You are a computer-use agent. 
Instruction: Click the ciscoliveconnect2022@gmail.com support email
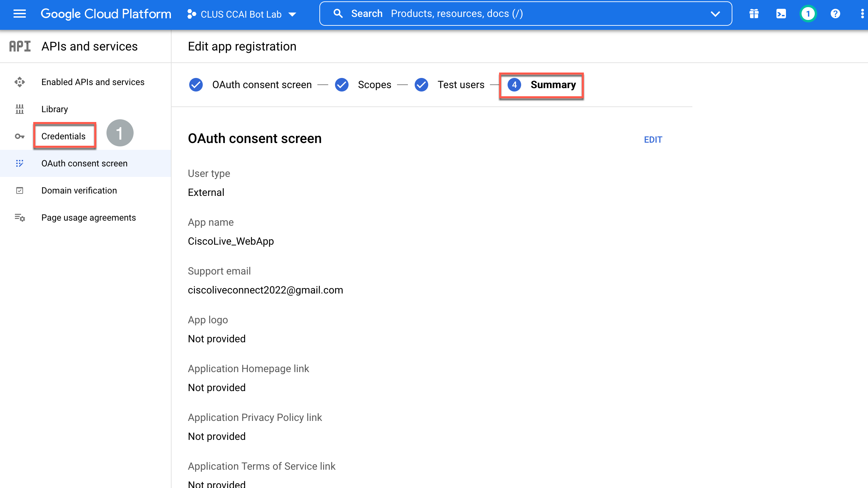click(x=265, y=290)
